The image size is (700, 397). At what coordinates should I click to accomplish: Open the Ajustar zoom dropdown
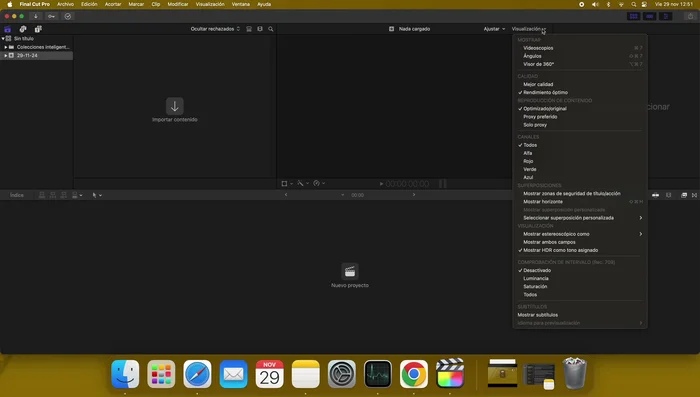[x=494, y=29]
